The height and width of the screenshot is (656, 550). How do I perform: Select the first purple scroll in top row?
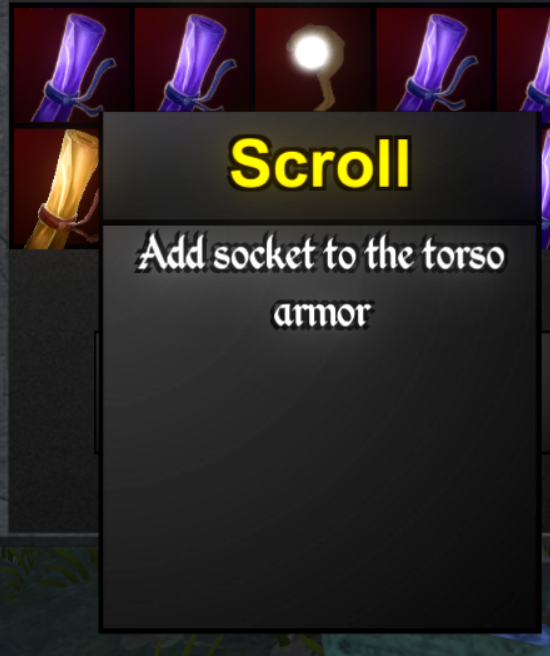point(72,65)
